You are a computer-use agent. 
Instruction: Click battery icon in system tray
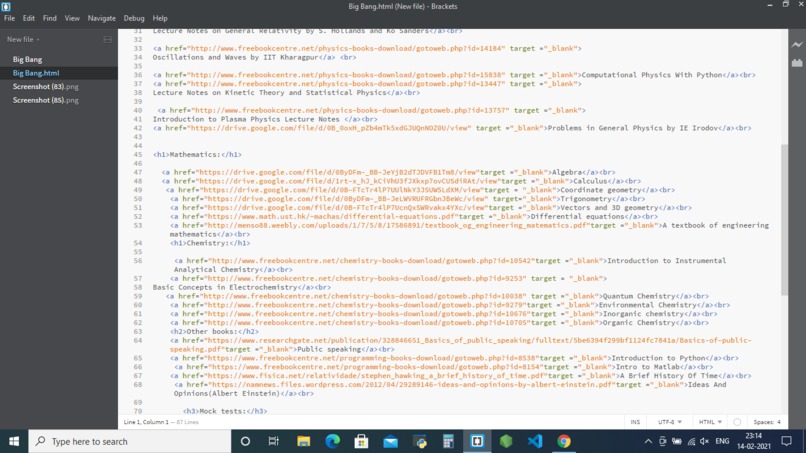677,441
